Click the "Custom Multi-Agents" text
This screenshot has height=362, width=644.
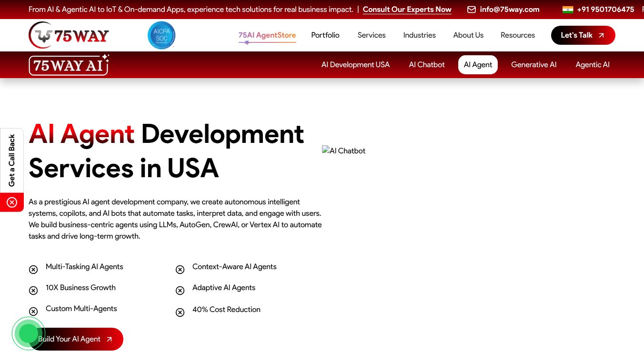coord(81,309)
